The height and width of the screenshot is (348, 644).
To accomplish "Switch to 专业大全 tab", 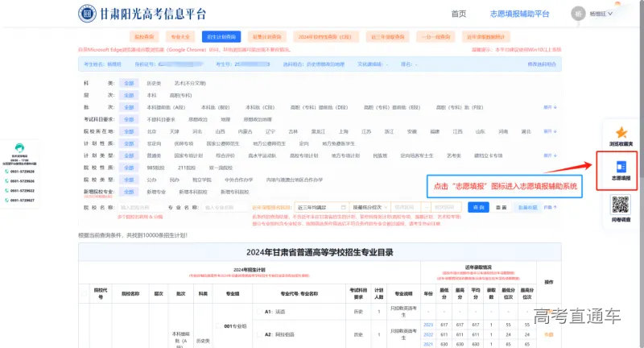I will (x=180, y=37).
